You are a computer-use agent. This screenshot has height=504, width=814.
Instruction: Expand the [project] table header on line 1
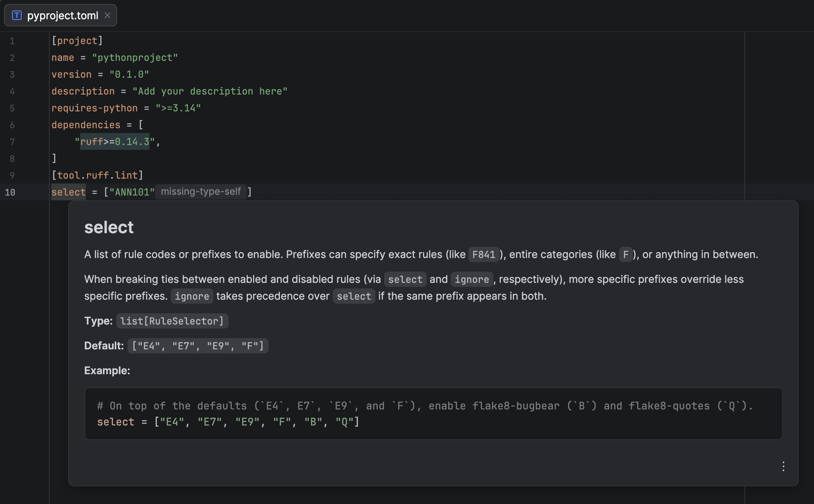(x=77, y=40)
